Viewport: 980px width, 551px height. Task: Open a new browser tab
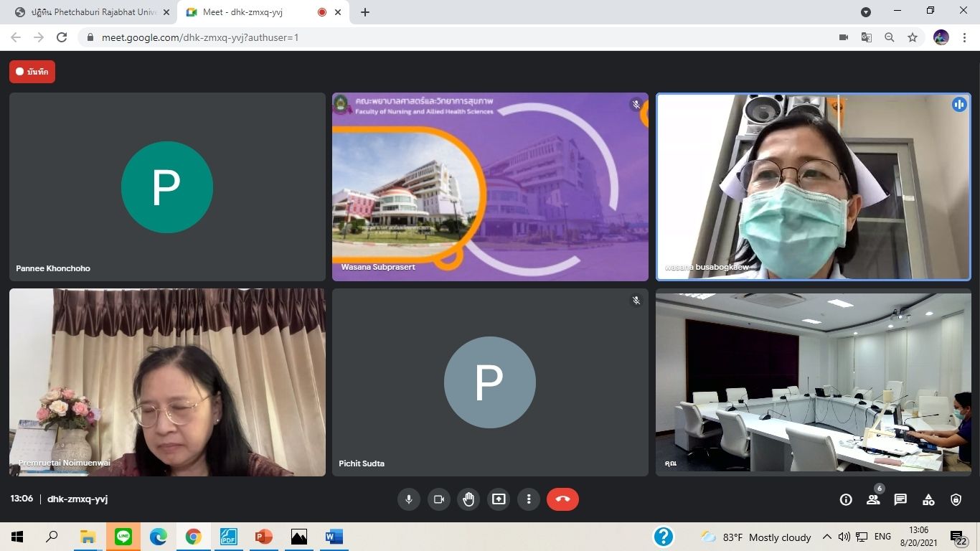click(365, 12)
